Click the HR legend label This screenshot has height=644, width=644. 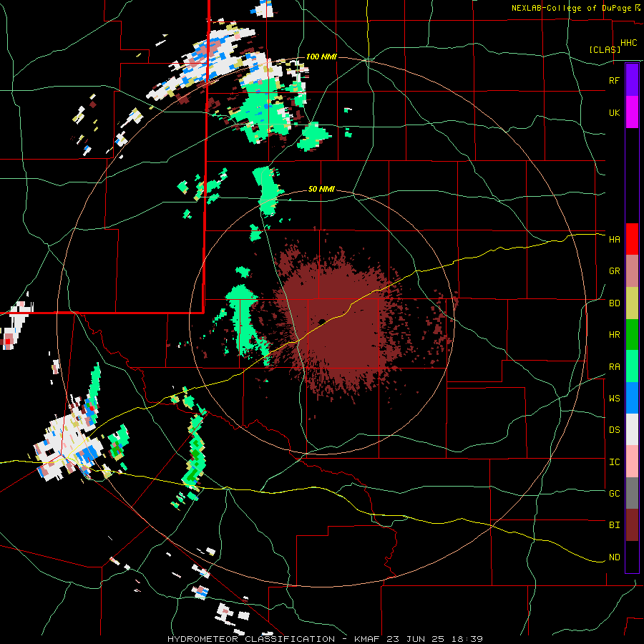[614, 335]
